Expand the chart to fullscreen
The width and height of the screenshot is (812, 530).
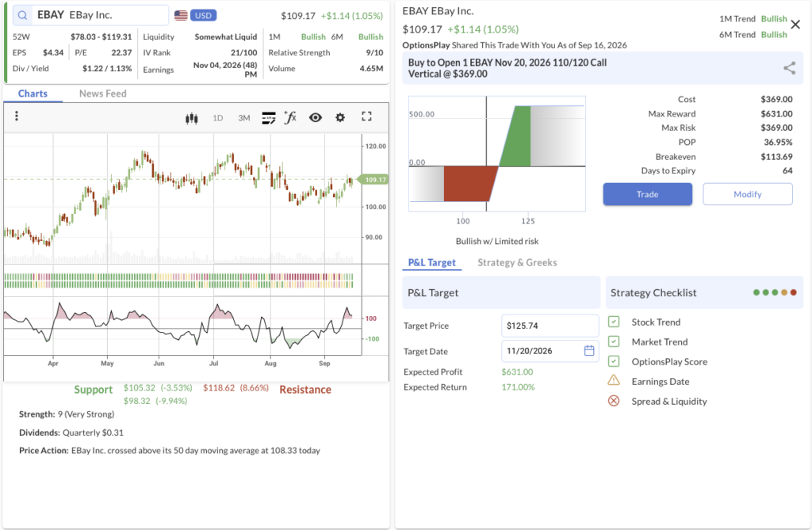coord(366,117)
